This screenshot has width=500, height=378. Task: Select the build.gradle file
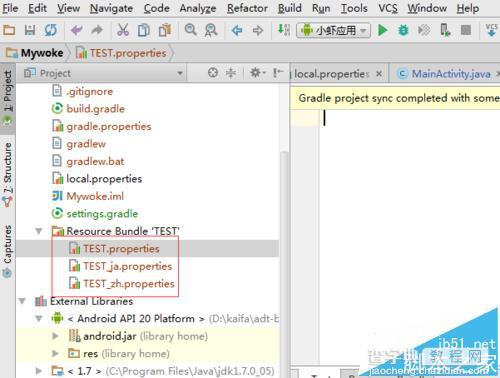click(x=88, y=109)
